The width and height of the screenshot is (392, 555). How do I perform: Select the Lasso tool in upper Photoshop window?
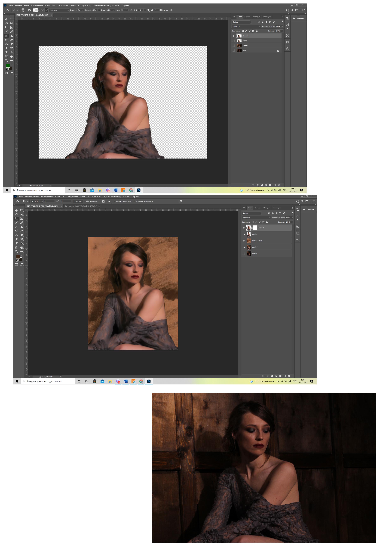(6, 23)
